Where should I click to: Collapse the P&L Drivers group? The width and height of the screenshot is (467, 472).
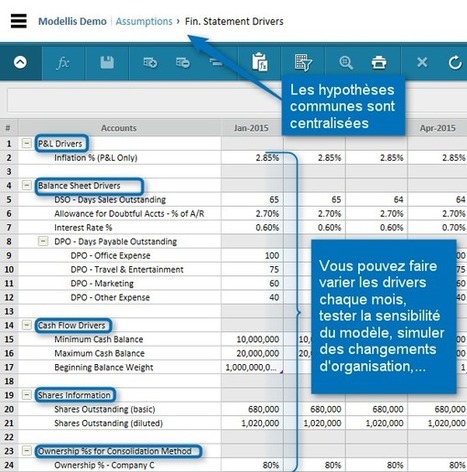27,143
